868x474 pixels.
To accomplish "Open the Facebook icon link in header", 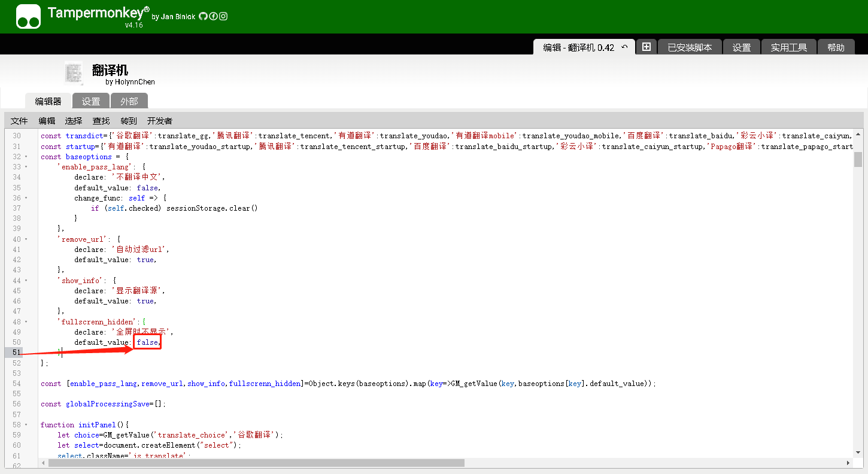I will click(213, 16).
